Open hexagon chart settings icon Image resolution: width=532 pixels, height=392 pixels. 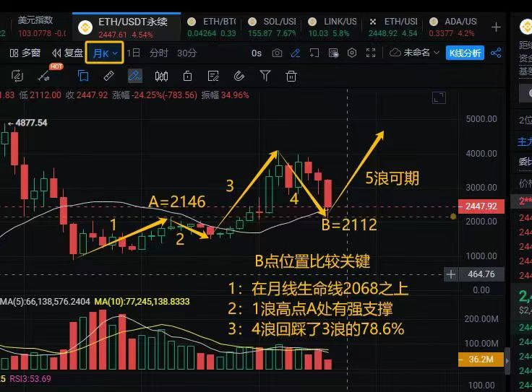(352, 53)
